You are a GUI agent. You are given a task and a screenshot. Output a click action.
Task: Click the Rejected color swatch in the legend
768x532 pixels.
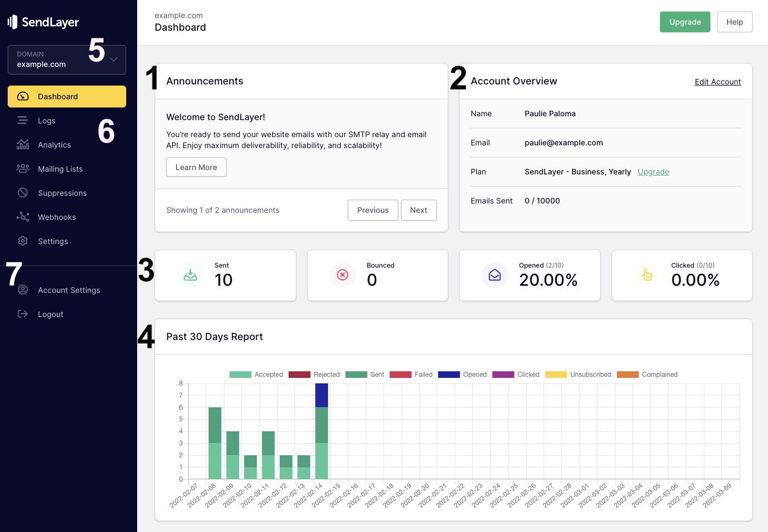pos(299,374)
